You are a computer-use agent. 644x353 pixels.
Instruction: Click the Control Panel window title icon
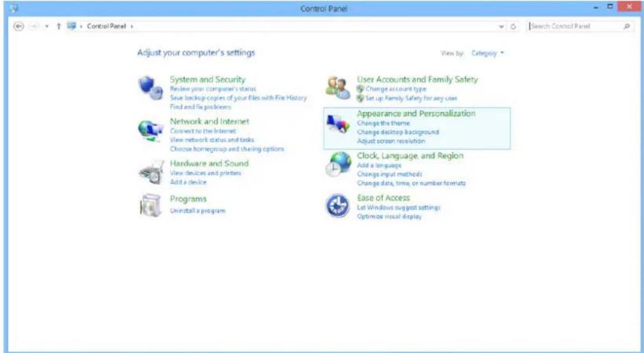pyautogui.click(x=14, y=8)
